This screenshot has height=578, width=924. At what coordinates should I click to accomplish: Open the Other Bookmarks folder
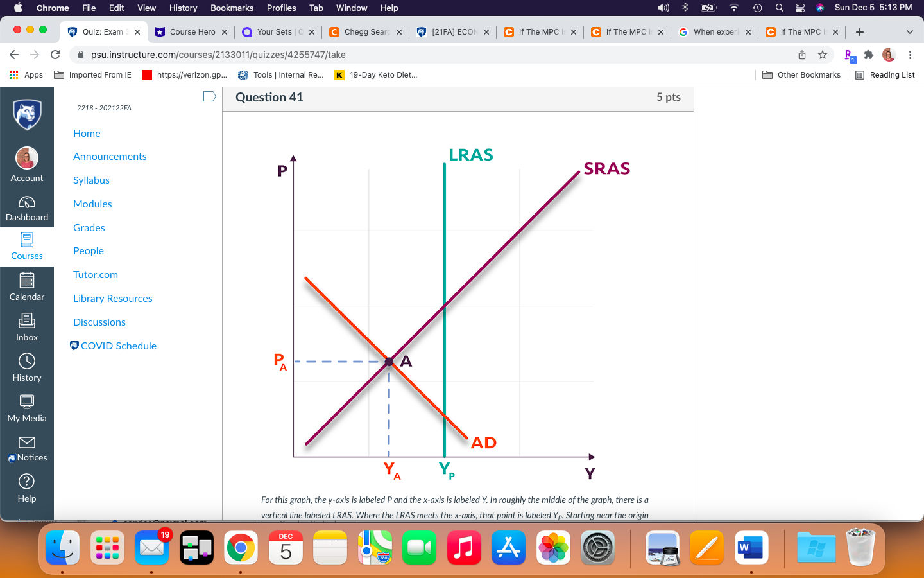(x=801, y=75)
